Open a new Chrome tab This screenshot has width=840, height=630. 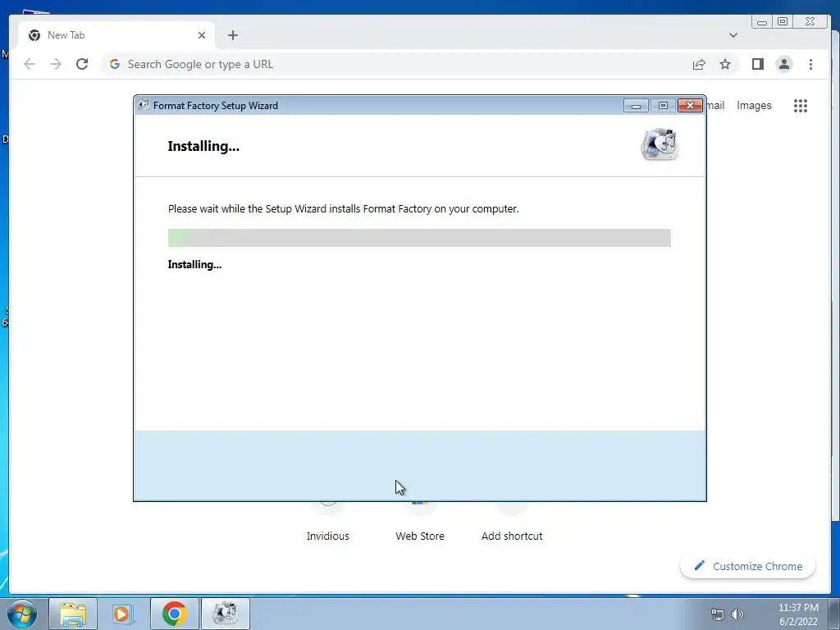pyautogui.click(x=232, y=35)
